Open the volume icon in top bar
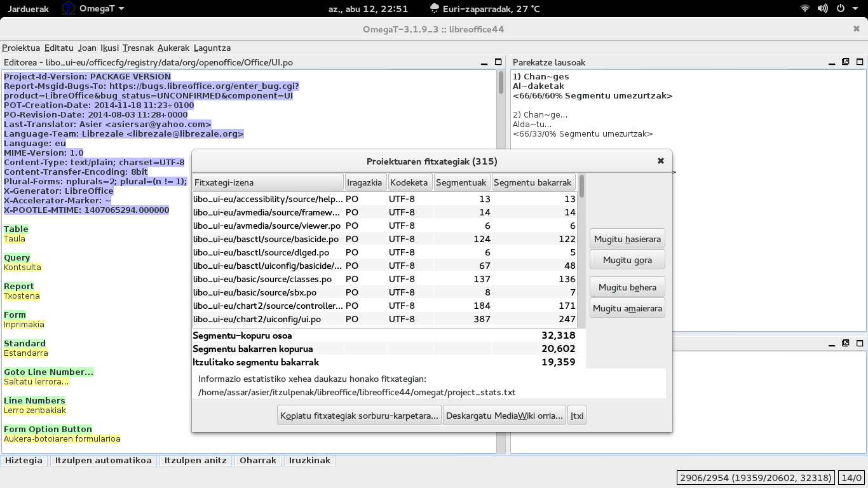 coord(823,9)
